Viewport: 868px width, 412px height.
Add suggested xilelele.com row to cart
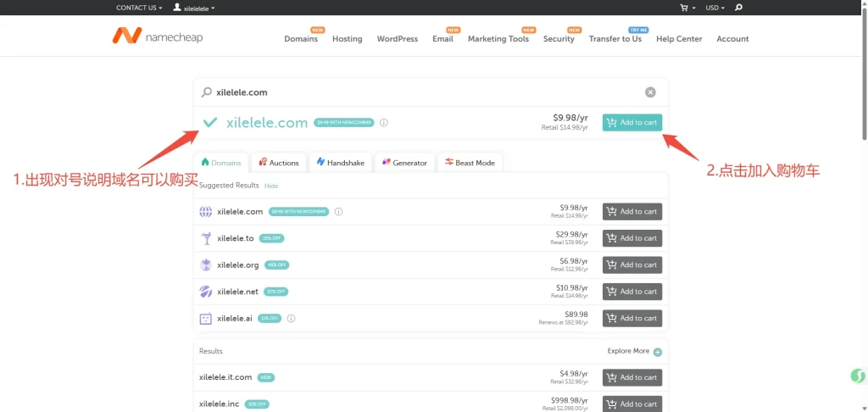632,212
